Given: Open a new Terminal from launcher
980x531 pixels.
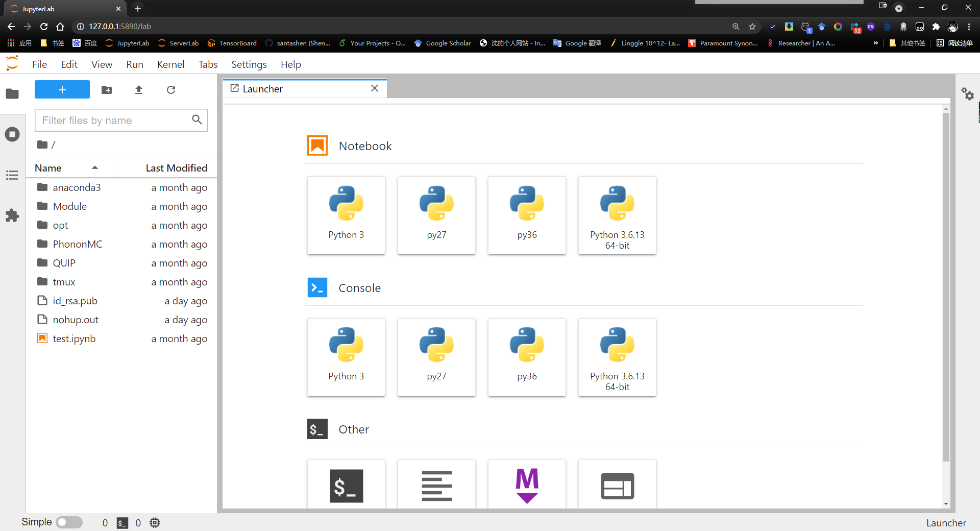Looking at the screenshot, I should [346, 485].
